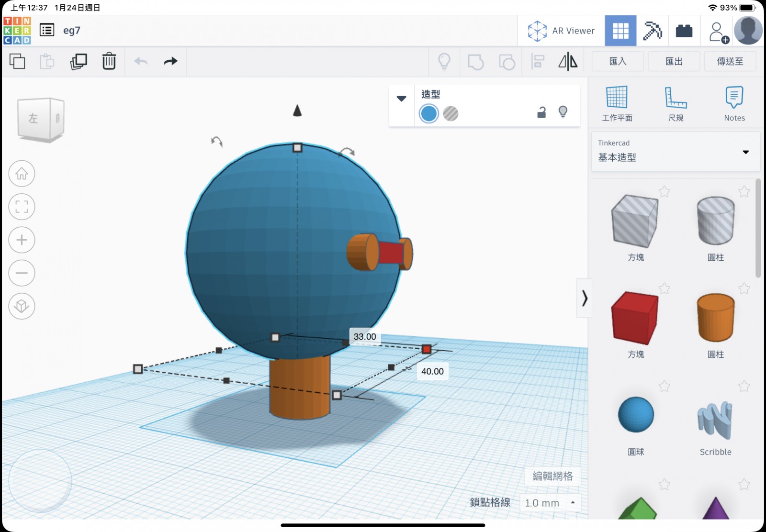
Task: Select the striped hole swatch
Action: (451, 114)
